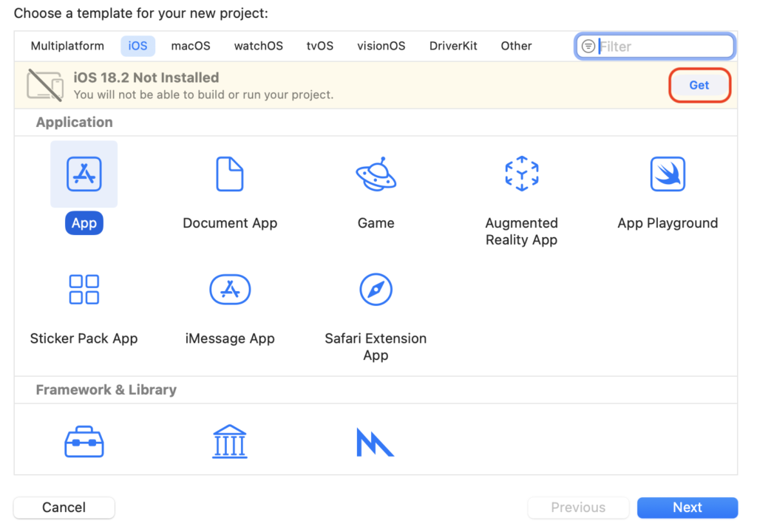Screen dimensions: 757x532
Task: Select the App template icon
Action: click(84, 174)
